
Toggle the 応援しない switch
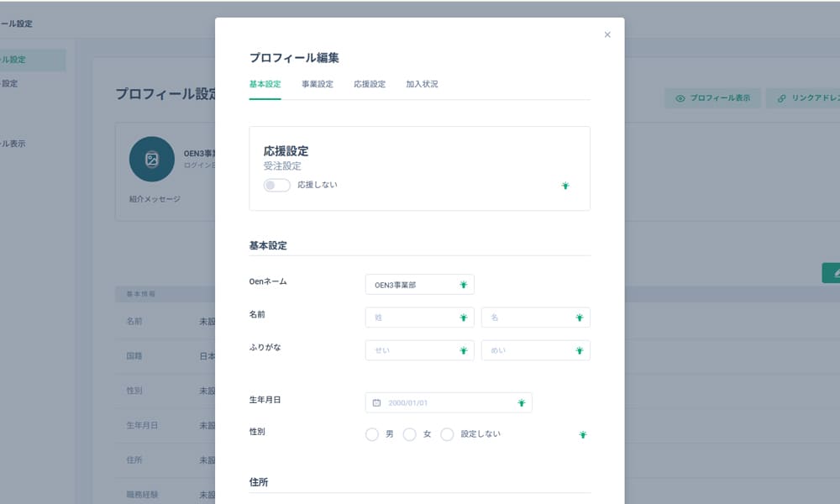(276, 185)
